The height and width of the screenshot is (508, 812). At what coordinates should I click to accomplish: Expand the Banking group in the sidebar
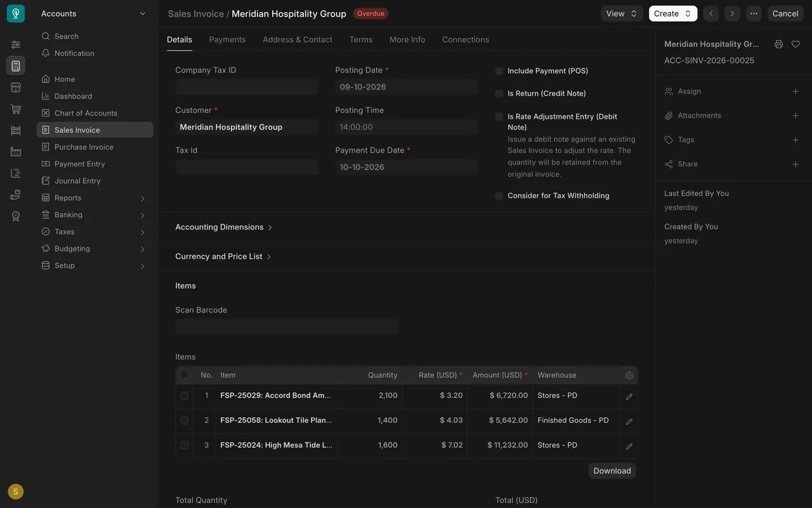pyautogui.click(x=95, y=215)
